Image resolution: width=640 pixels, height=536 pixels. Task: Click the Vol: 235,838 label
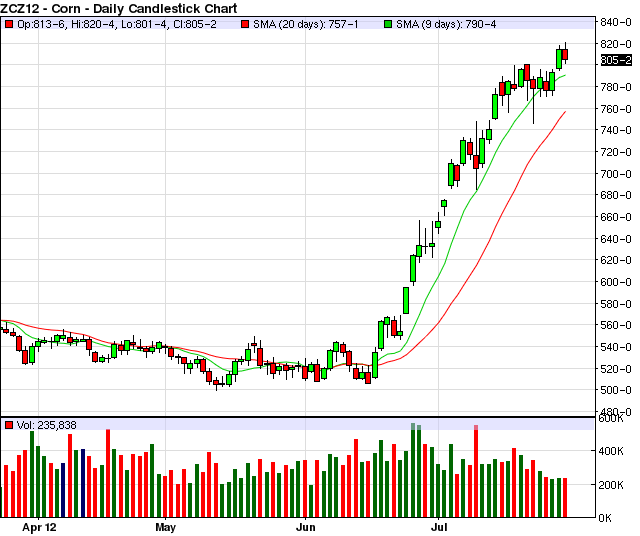(x=47, y=425)
